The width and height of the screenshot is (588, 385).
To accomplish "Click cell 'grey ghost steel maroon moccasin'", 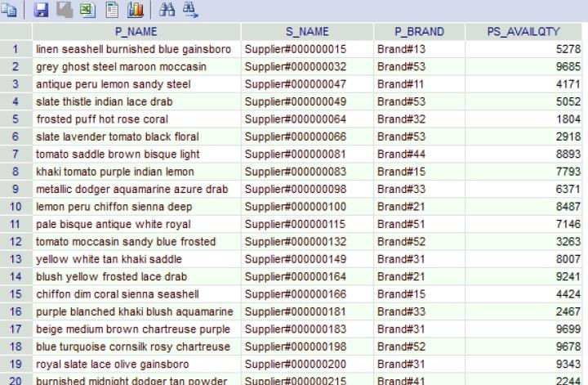I will click(136, 67).
